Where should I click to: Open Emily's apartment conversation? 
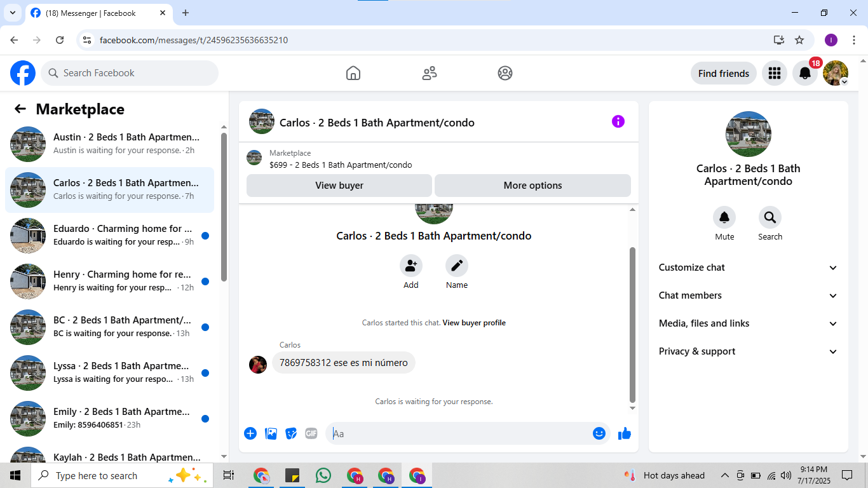pos(109,419)
